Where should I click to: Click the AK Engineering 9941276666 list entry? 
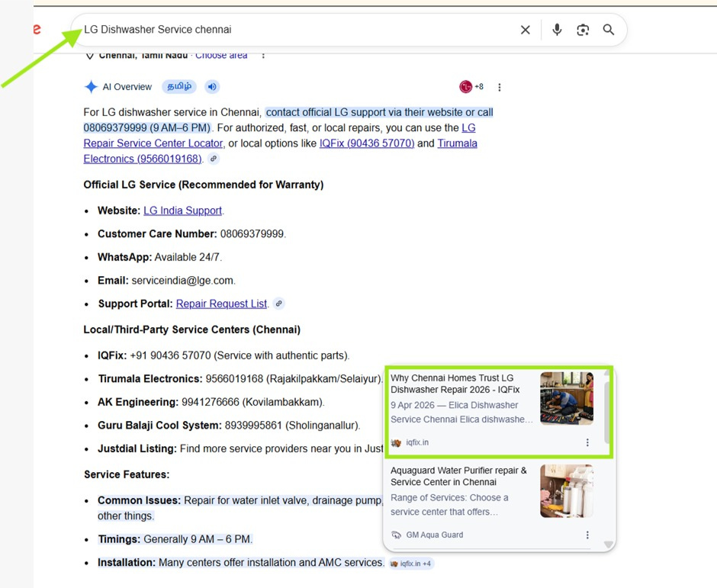click(211, 402)
